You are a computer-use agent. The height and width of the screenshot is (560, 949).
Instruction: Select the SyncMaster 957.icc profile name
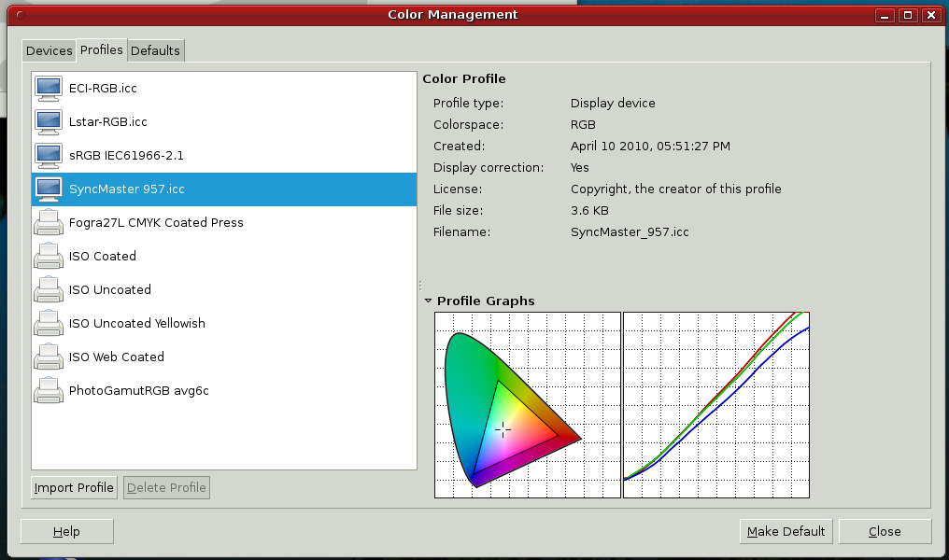pyautogui.click(x=127, y=189)
